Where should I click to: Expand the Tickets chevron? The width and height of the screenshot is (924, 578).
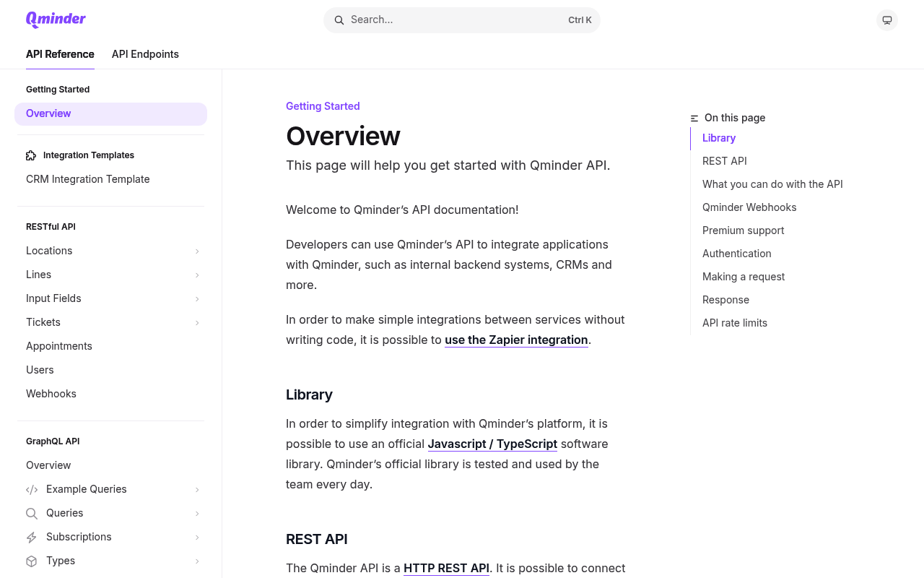tap(197, 323)
